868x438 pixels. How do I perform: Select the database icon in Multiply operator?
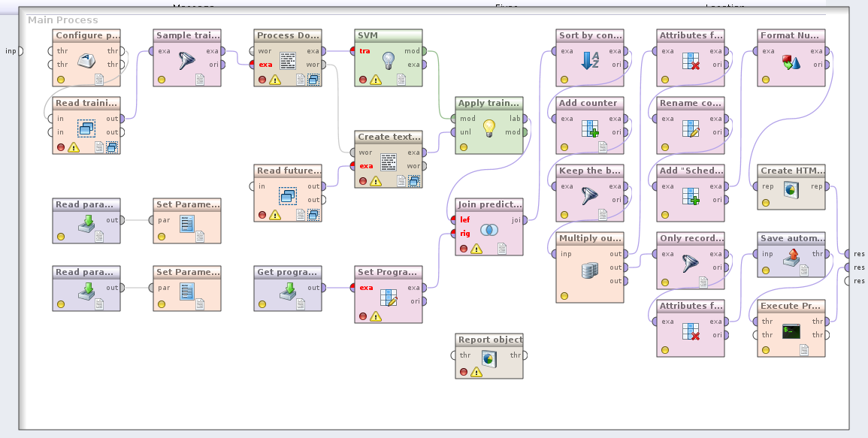[x=590, y=270]
